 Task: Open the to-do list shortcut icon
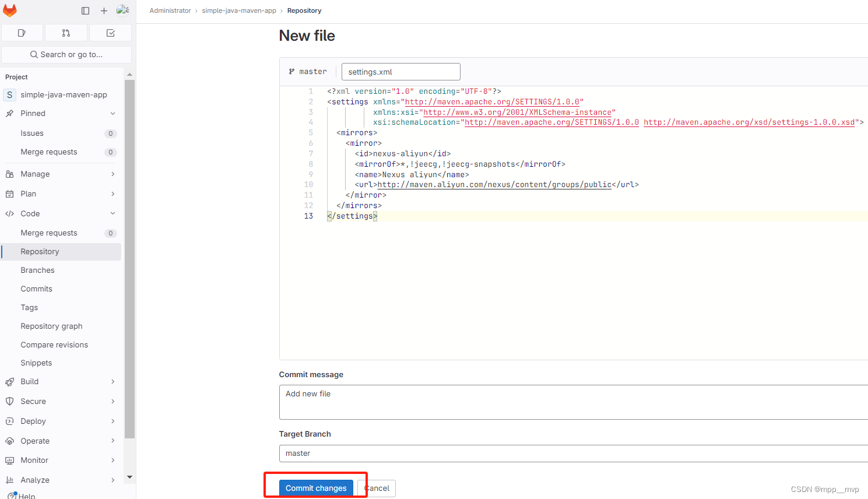coord(111,33)
